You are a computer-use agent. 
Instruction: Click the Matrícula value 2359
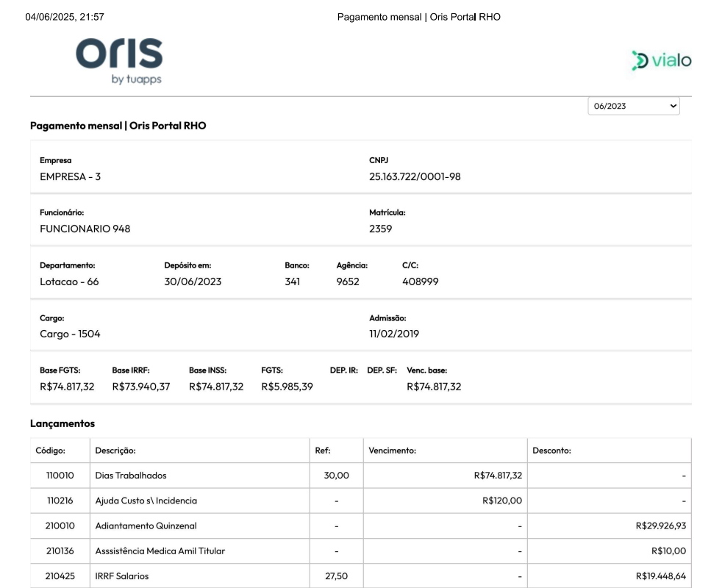pos(380,229)
